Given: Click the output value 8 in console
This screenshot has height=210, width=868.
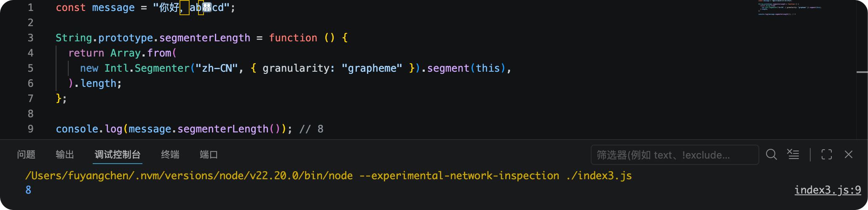Looking at the screenshot, I should 28,190.
